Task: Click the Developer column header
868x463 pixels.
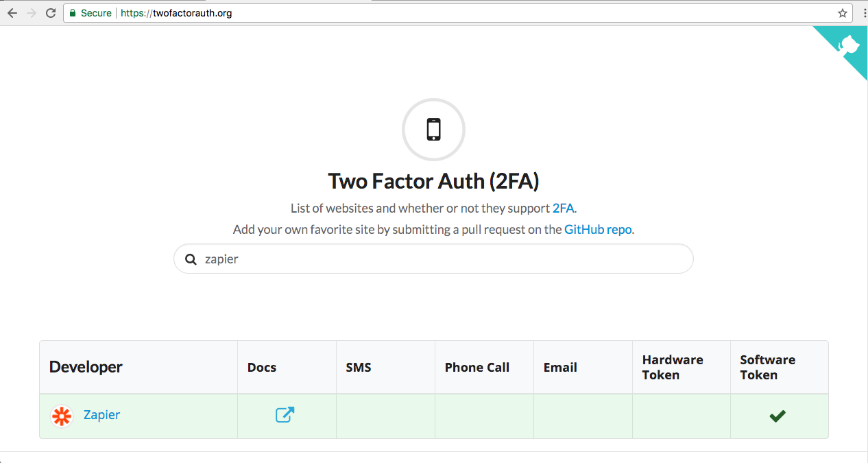Action: pos(85,367)
